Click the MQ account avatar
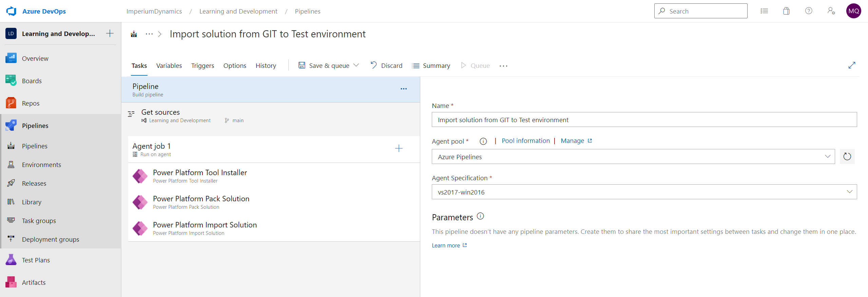Screen dimensions: 868x297 853,11
